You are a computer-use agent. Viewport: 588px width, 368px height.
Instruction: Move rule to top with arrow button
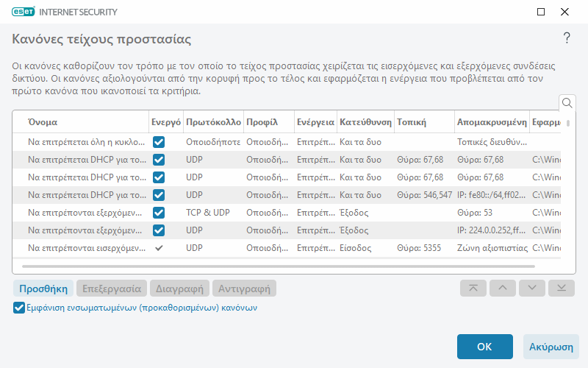pyautogui.click(x=473, y=288)
